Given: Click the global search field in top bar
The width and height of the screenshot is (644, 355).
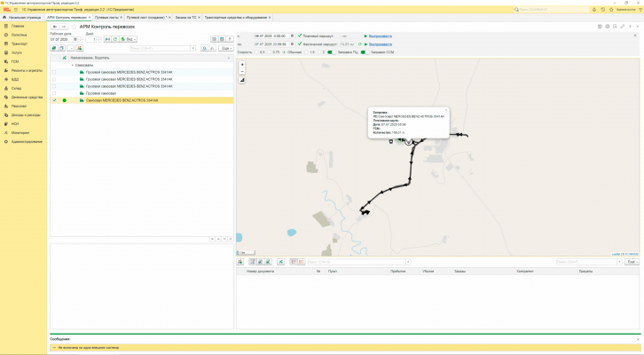Looking at the screenshot, I should (551, 9).
